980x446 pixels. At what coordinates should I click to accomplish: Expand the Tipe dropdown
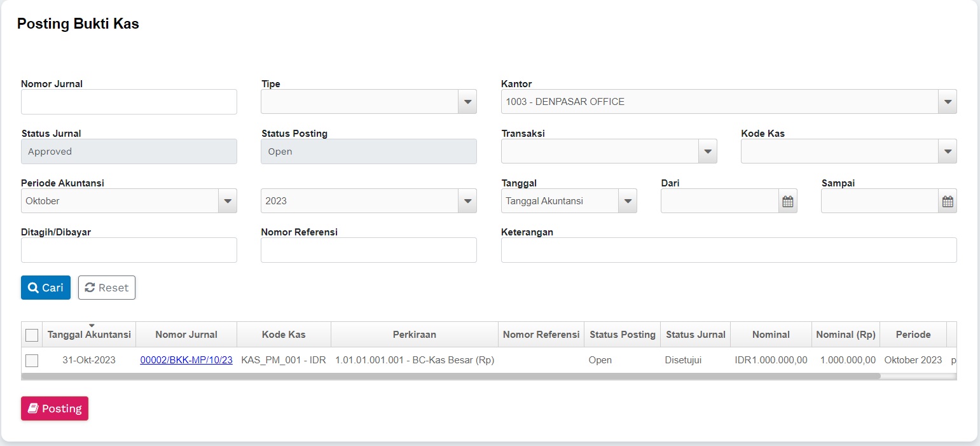coord(467,102)
